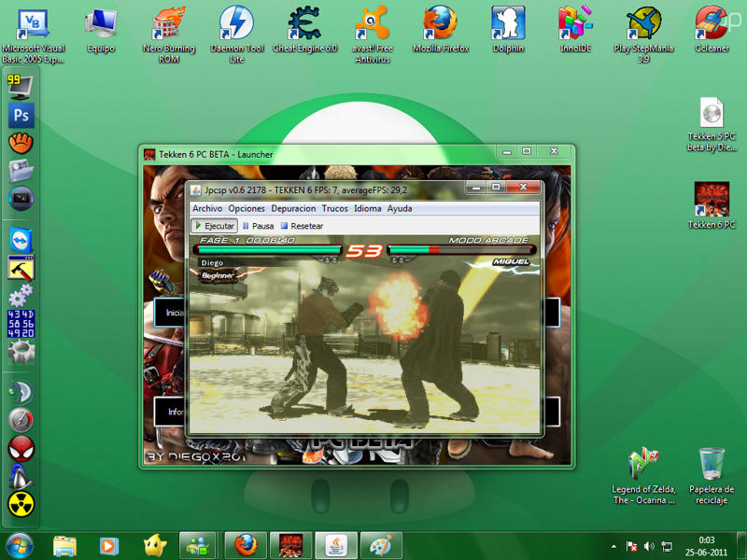Open the Equipo computer desktop icon
747x560 pixels.
(x=101, y=31)
